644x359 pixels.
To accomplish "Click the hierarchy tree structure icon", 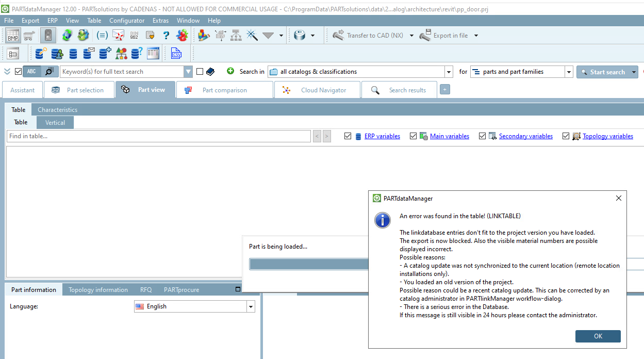I will point(236,36).
